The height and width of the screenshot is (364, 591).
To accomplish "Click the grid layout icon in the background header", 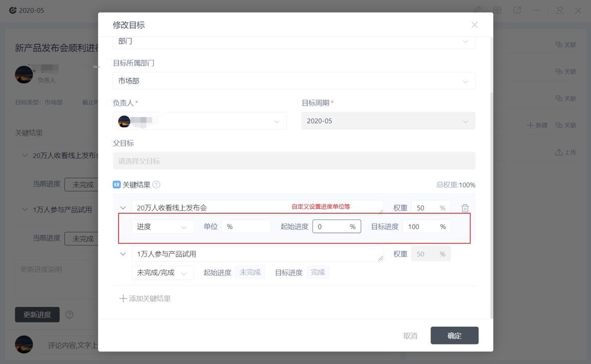I will coord(497,10).
